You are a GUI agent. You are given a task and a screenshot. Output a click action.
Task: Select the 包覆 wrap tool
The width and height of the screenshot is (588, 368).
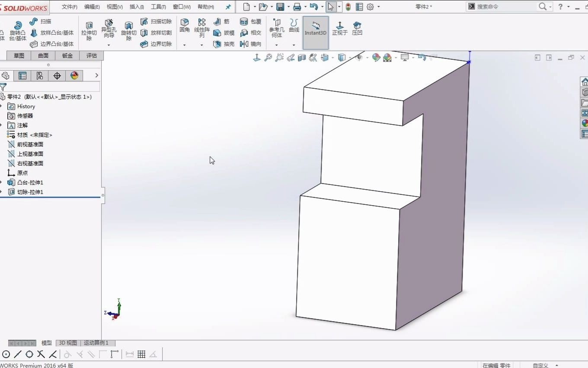click(x=251, y=21)
